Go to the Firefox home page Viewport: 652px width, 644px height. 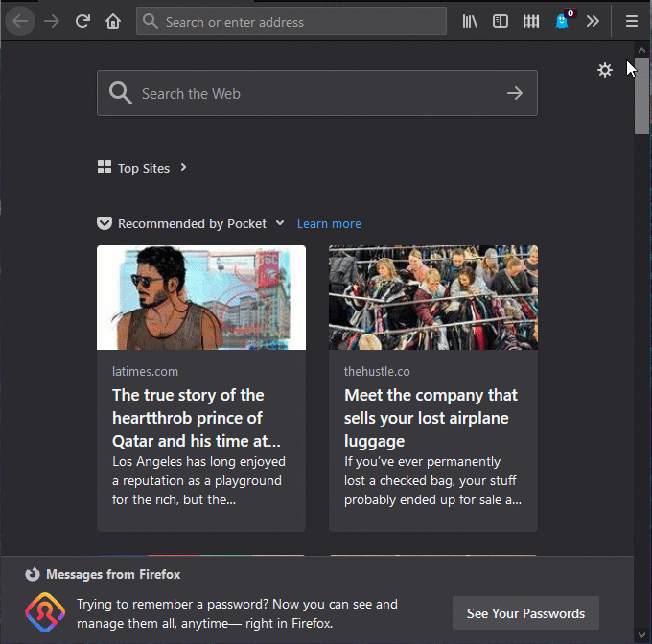pos(113,21)
